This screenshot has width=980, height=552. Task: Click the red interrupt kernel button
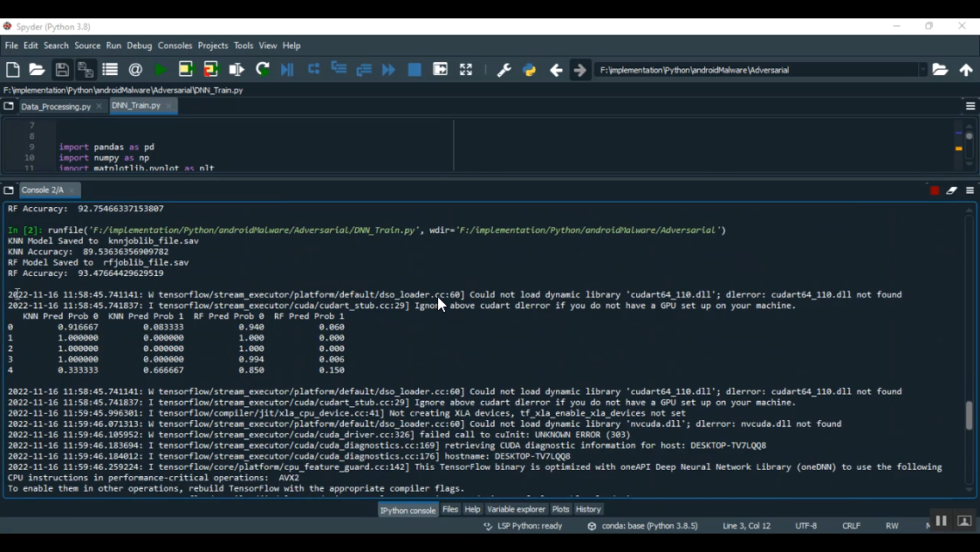(935, 190)
